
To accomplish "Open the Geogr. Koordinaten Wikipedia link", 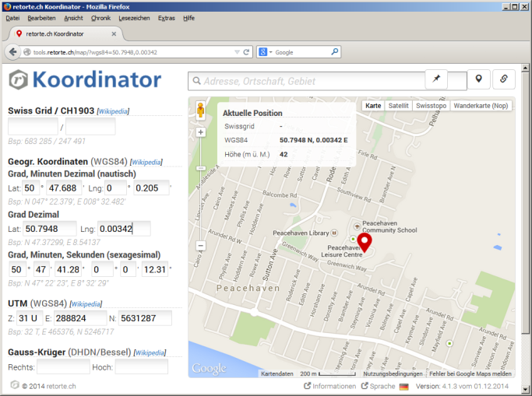I will click(146, 163).
